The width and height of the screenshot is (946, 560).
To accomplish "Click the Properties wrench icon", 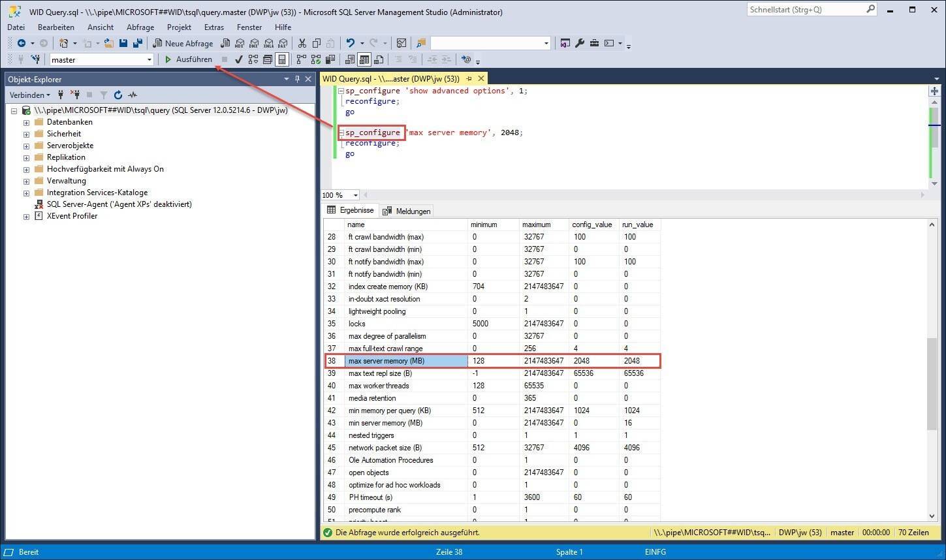I will [579, 43].
